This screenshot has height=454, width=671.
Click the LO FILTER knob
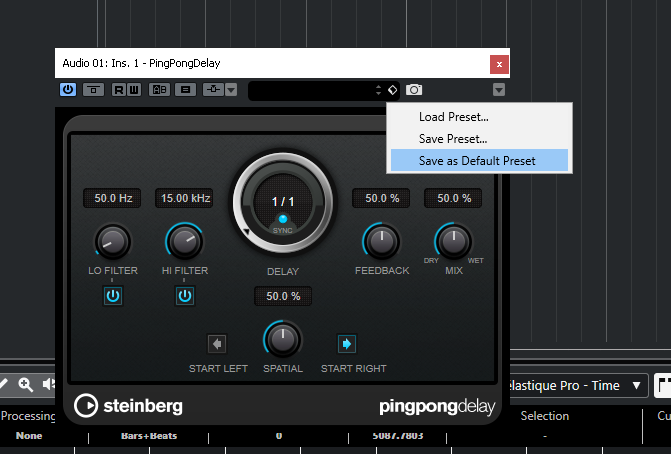click(113, 242)
